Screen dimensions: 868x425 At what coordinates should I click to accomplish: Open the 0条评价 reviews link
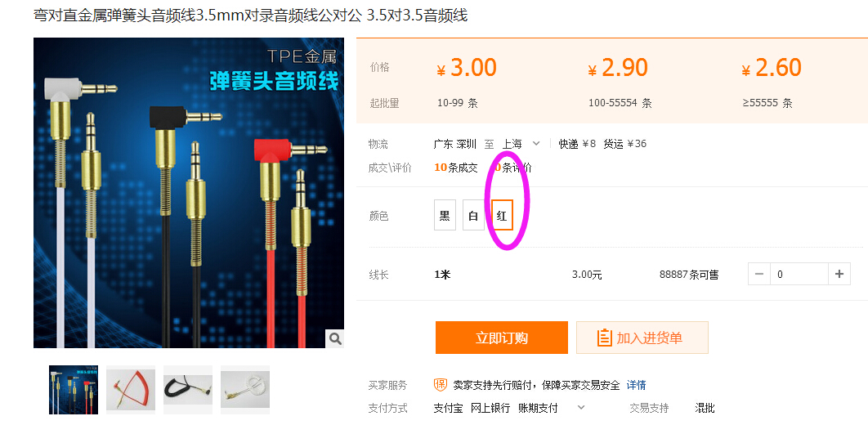[513, 168]
